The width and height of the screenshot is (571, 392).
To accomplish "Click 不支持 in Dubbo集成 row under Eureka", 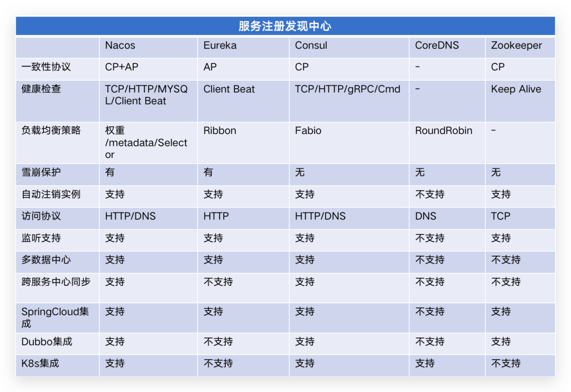I will coord(218,341).
